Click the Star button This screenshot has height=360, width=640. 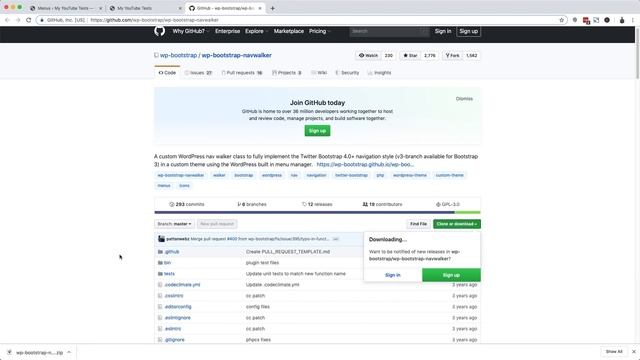(x=410, y=56)
